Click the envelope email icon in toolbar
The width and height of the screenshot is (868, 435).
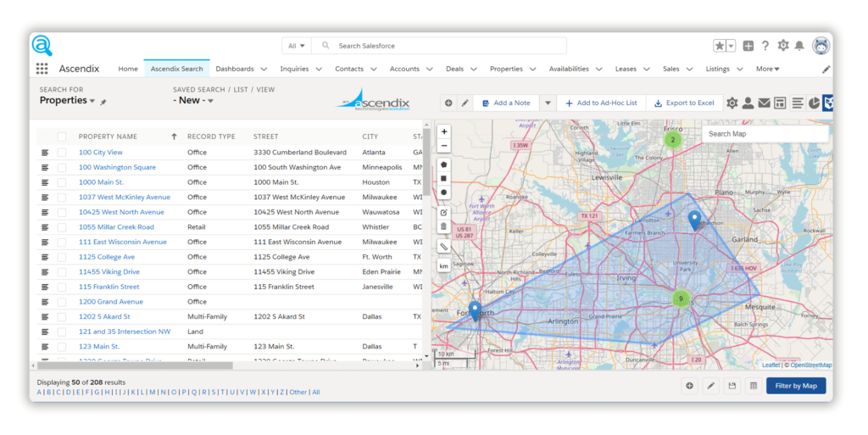[764, 103]
